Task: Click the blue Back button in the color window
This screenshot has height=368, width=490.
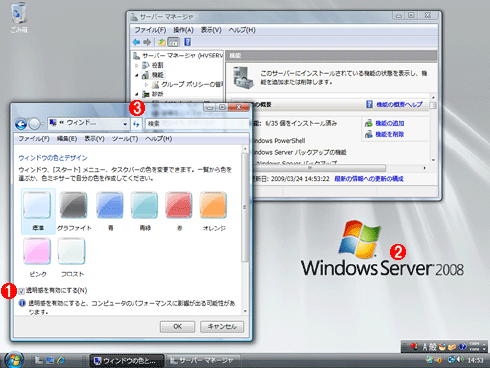Action: (21, 124)
